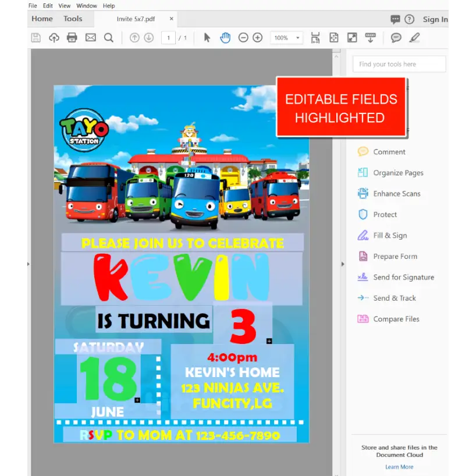Viewport: 476px width, 476px height.
Task: Open the Find search bar
Action: point(108,37)
